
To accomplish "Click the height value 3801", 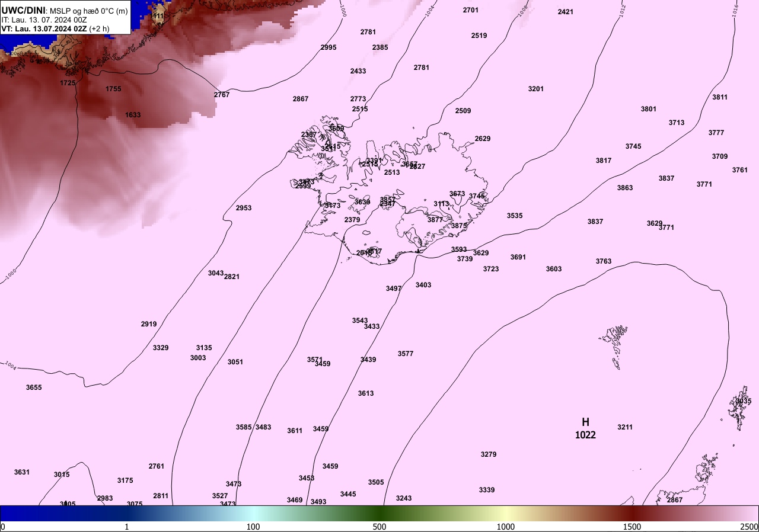I will (649, 109).
